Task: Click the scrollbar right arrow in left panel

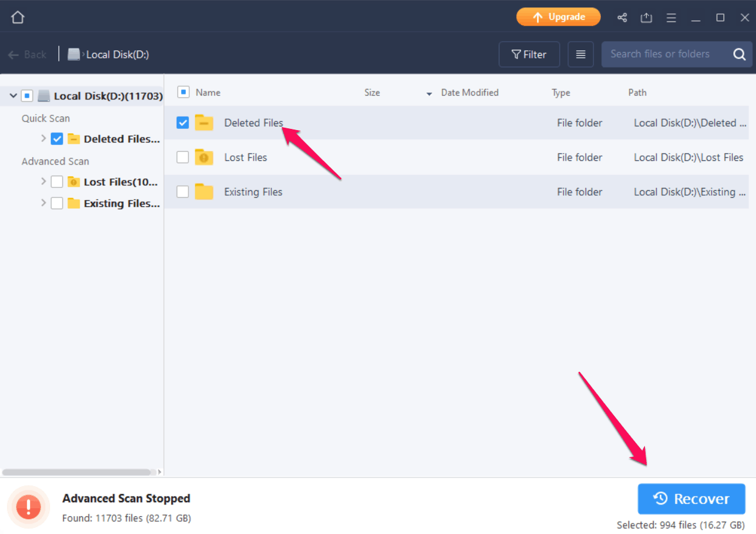Action: (x=160, y=473)
